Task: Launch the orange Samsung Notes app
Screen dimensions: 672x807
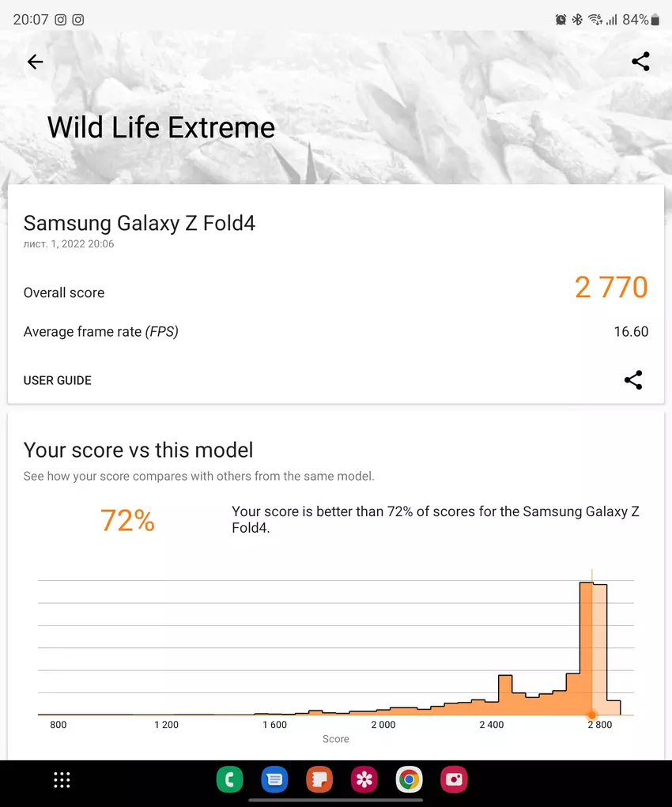Action: [x=319, y=780]
